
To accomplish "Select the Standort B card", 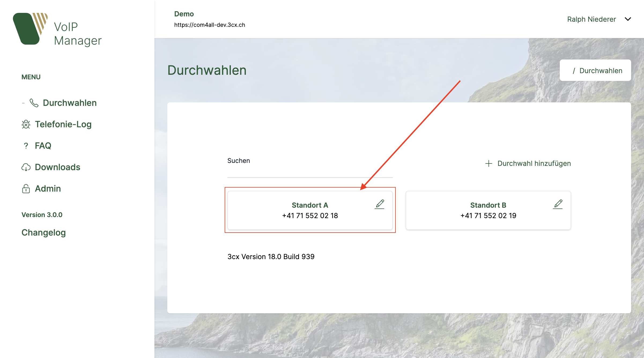I will (x=488, y=211).
